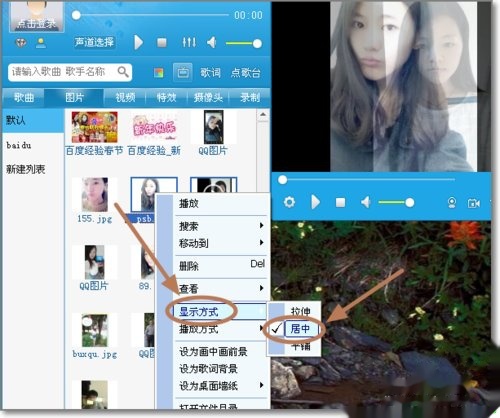Switch to the 视频 tab
Image resolution: width=500 pixels, height=418 pixels.
tap(125, 98)
